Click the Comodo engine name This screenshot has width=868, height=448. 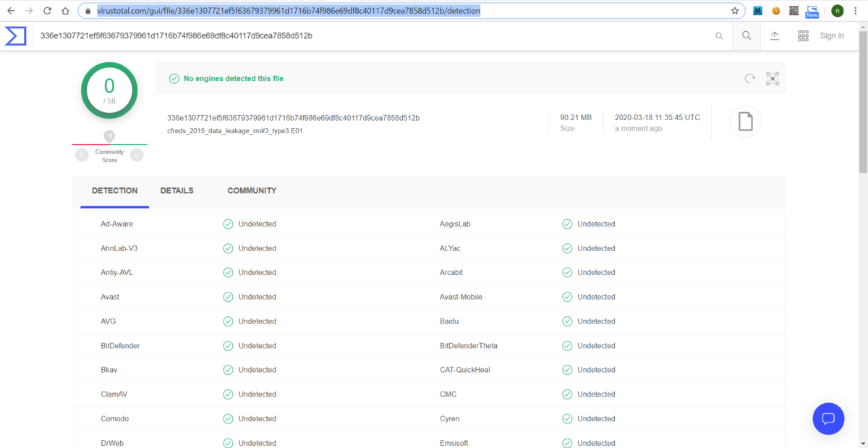point(116,418)
